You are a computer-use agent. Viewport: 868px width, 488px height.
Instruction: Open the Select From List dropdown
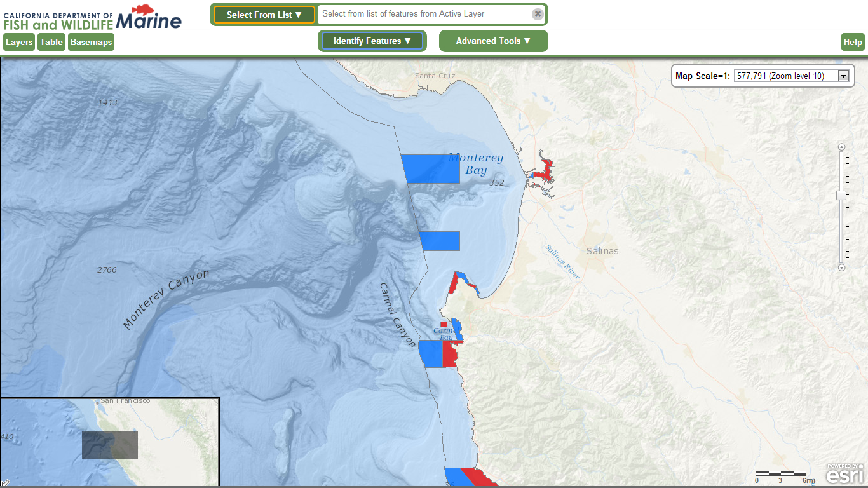coord(264,15)
